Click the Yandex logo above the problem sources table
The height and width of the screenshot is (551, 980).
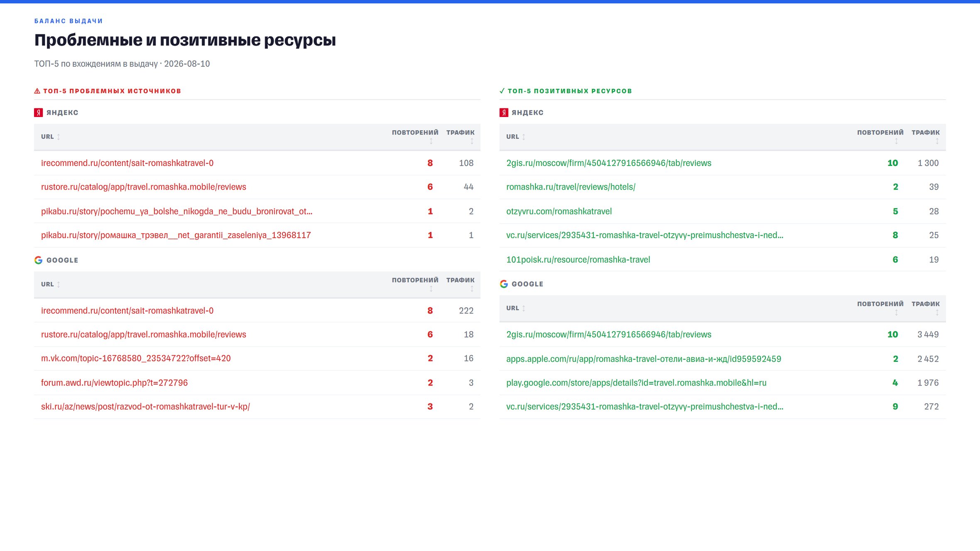(x=39, y=112)
